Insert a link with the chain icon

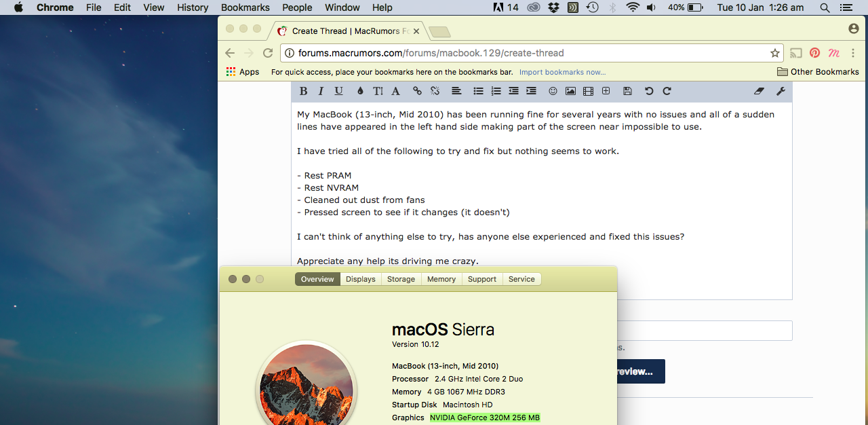[x=417, y=91]
